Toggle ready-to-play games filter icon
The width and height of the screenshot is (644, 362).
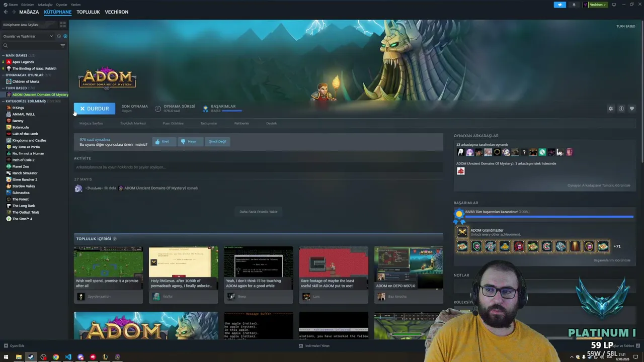[x=65, y=36]
